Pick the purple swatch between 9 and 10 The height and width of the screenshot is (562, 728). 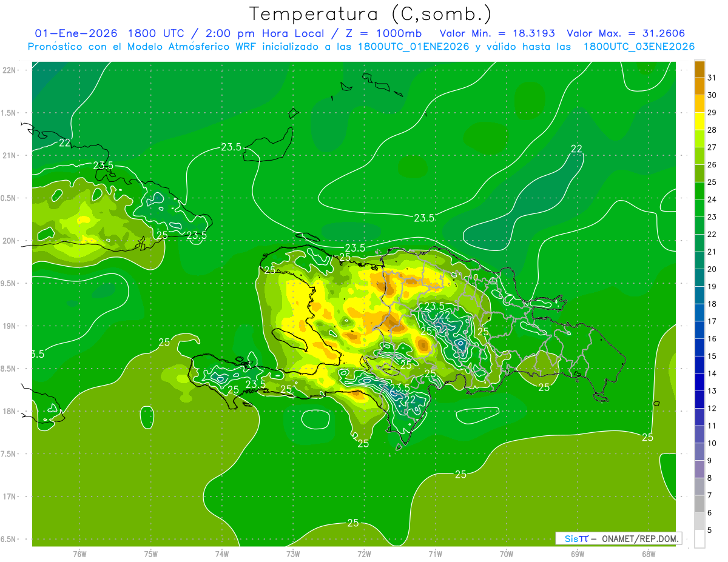[x=699, y=452]
